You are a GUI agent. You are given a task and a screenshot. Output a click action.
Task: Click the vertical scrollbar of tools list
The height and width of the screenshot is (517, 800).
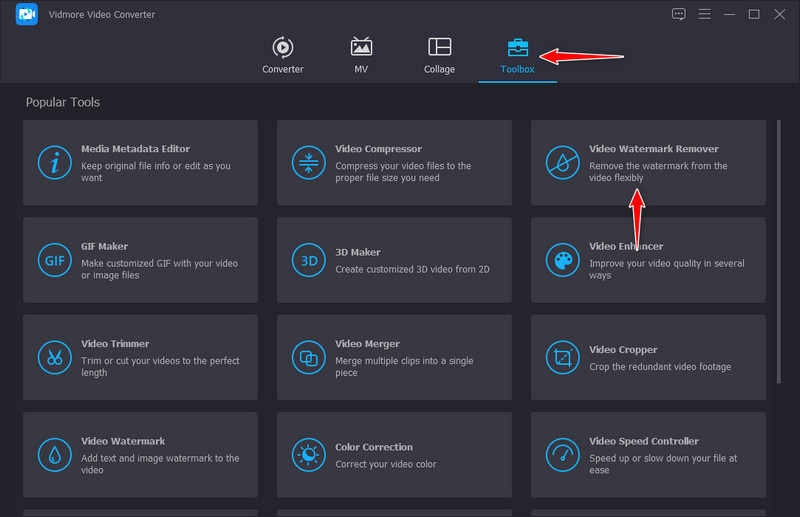pyautogui.click(x=779, y=250)
